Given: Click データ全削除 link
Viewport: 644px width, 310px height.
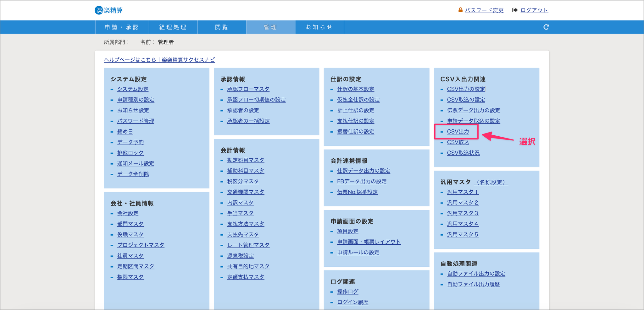Looking at the screenshot, I should pos(133,174).
